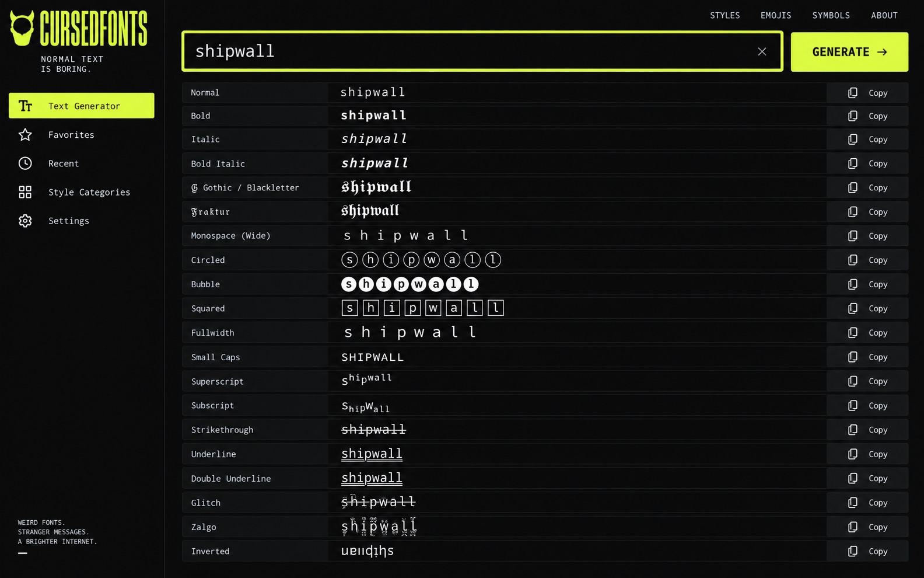Viewport: 924px width, 578px height.
Task: Click the copy icon in the Fraktur row
Action: pyautogui.click(x=853, y=212)
